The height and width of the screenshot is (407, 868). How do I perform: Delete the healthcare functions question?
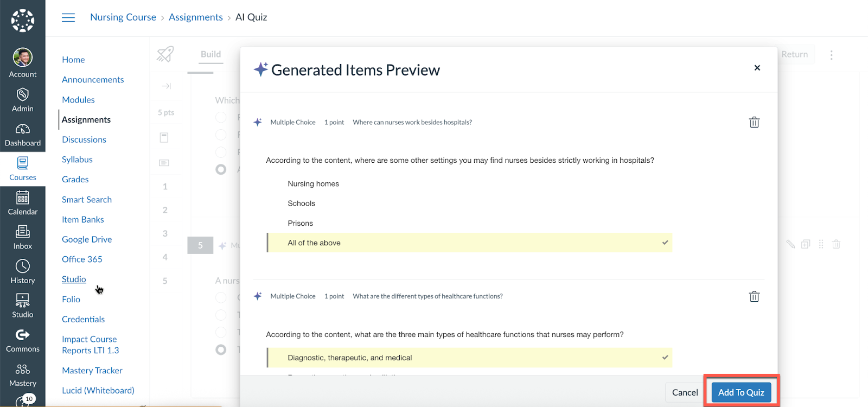coord(754,296)
